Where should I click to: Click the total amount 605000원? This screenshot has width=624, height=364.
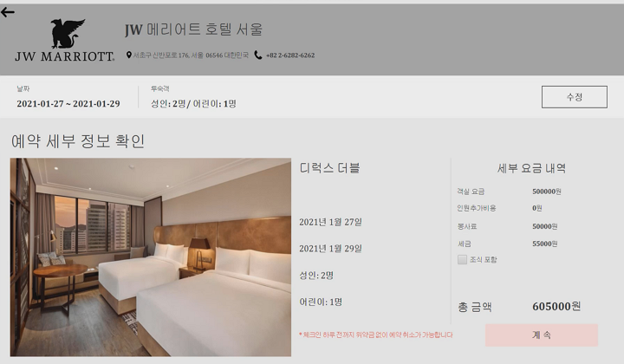tap(556, 306)
